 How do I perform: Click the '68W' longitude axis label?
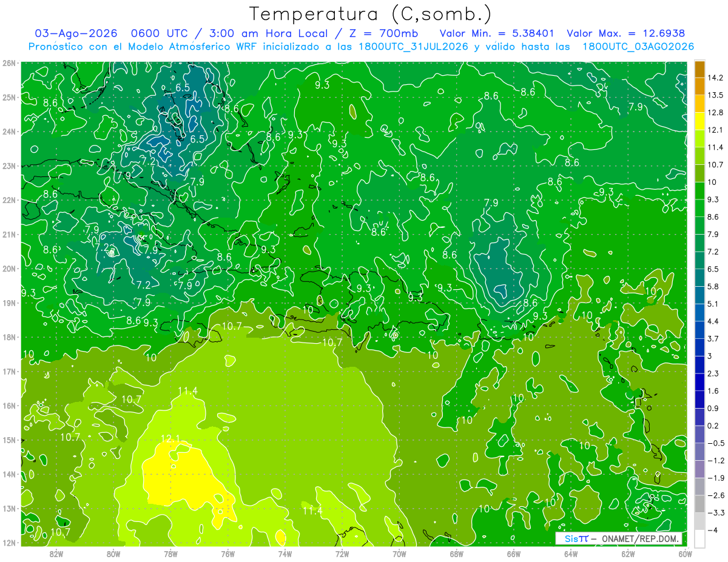[x=456, y=554]
